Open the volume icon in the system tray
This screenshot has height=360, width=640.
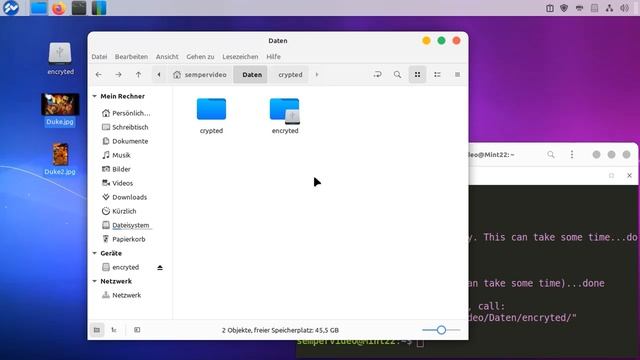pos(624,8)
